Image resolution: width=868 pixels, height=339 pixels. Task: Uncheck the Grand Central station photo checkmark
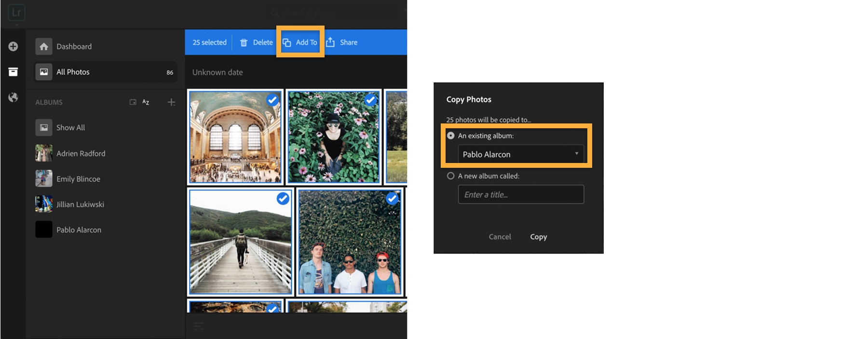(272, 100)
